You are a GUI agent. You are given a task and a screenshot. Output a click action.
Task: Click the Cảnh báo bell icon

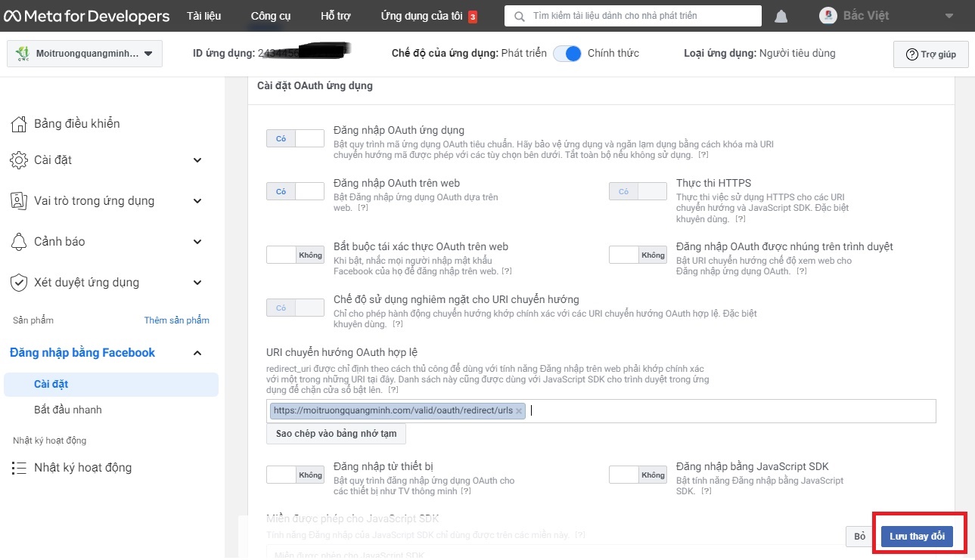click(x=19, y=242)
